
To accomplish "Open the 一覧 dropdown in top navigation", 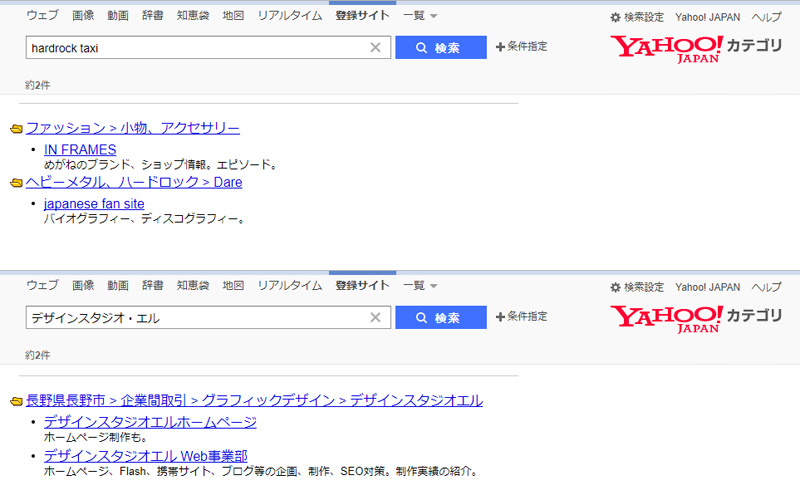I will coord(420,16).
